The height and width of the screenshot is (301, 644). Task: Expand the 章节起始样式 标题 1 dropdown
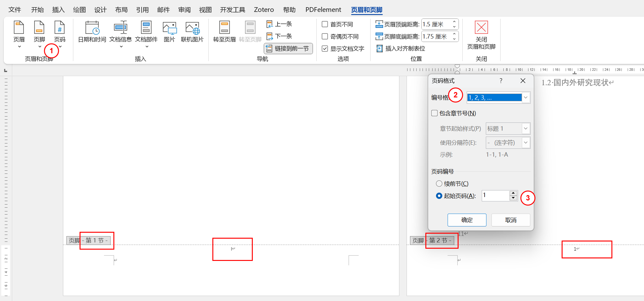(x=526, y=128)
